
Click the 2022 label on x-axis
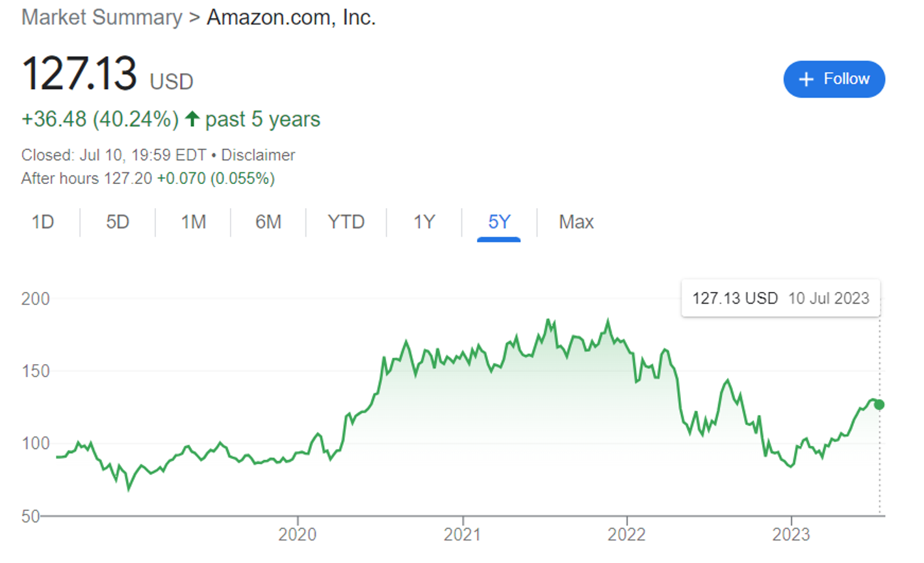626,534
